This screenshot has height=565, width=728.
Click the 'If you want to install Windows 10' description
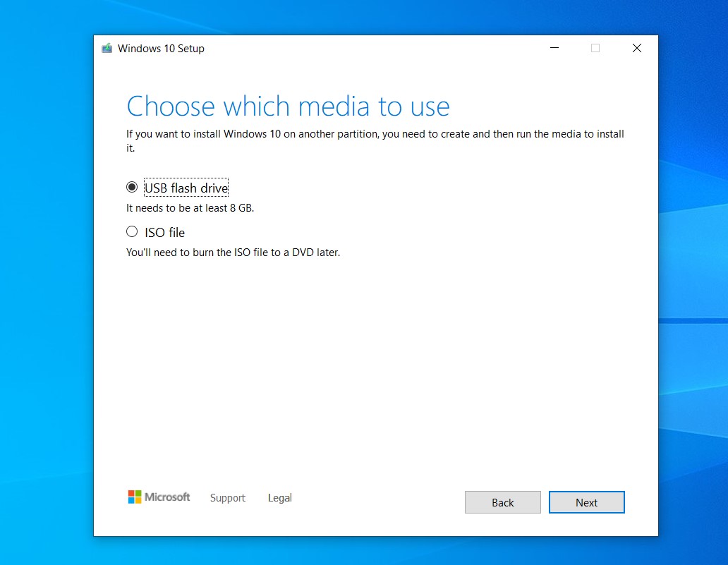(x=375, y=140)
